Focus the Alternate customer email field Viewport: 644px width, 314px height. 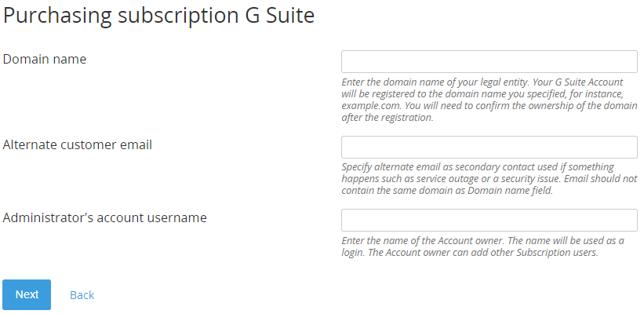point(489,147)
